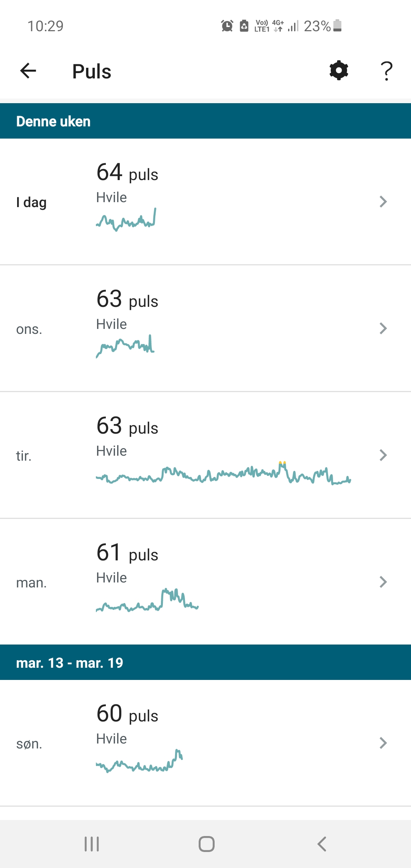Tap the 'Puls' page title
411x868 pixels.
pos(92,72)
